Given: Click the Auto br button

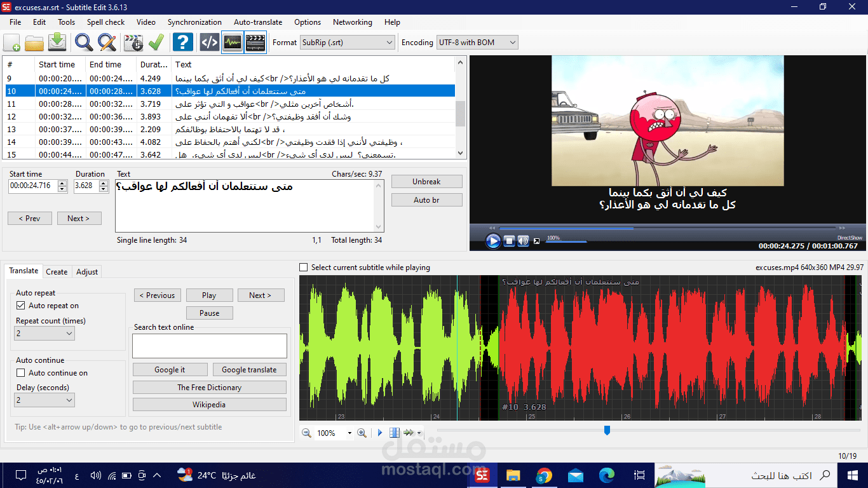Looking at the screenshot, I should (426, 200).
